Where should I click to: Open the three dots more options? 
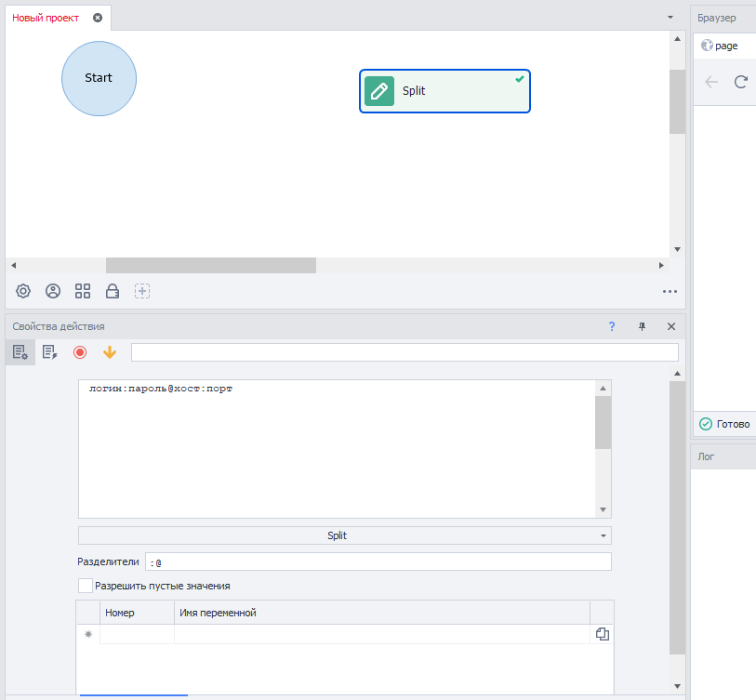[x=670, y=292]
